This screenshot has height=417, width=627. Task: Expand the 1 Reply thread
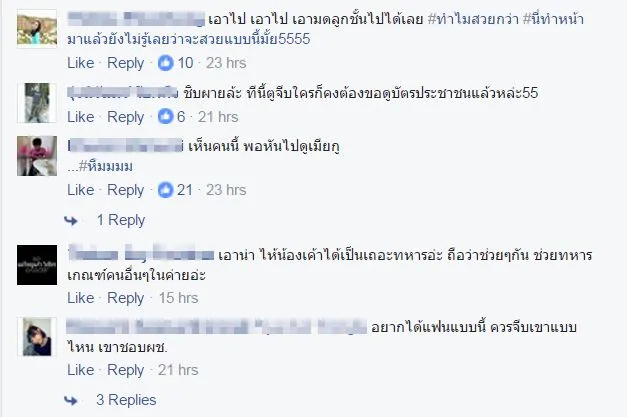(x=121, y=220)
